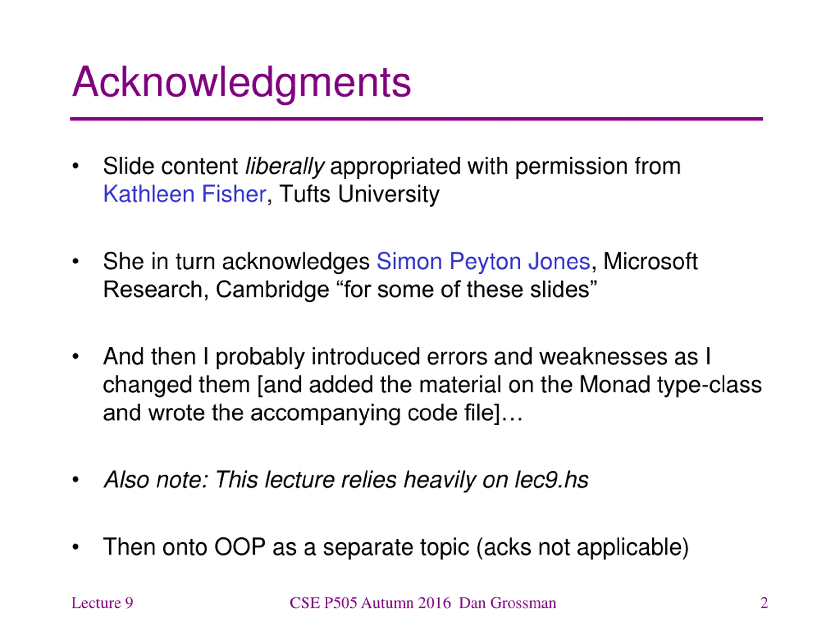This screenshot has width=840, height=630.
Task: Click the purple horizontal rule under title
Action: click(416, 119)
